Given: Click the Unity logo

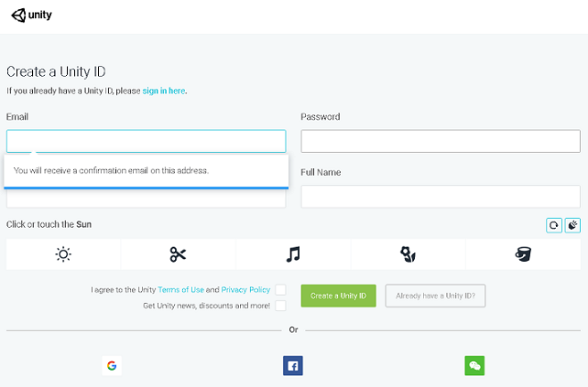Looking at the screenshot, I should 32,16.
